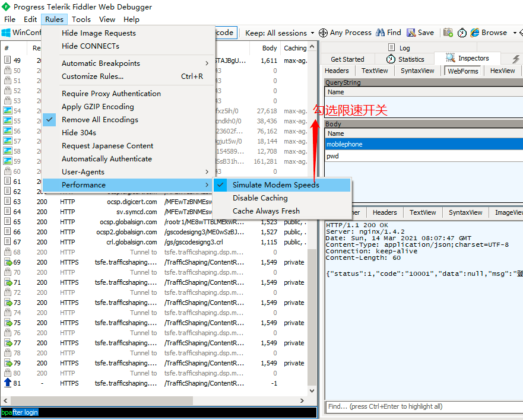This screenshot has width=523, height=420.
Task: Click the lightning bolt tab icon
Action: pyautogui.click(x=516, y=59)
